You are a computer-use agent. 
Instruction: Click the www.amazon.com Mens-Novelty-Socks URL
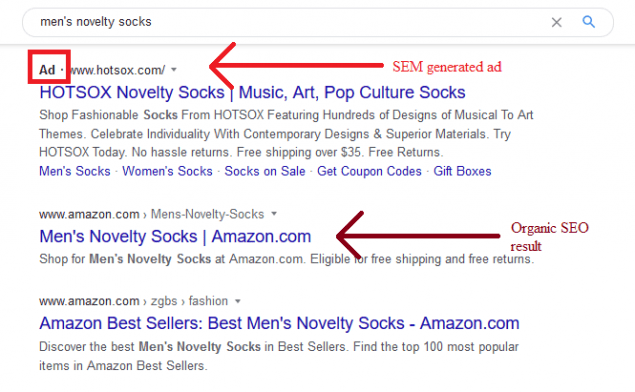coord(151,214)
